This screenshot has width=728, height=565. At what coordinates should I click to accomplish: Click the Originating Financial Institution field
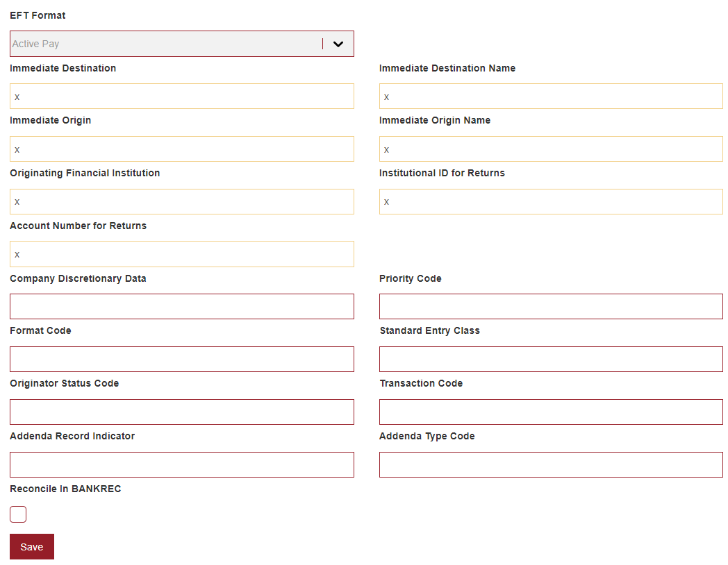coord(181,202)
